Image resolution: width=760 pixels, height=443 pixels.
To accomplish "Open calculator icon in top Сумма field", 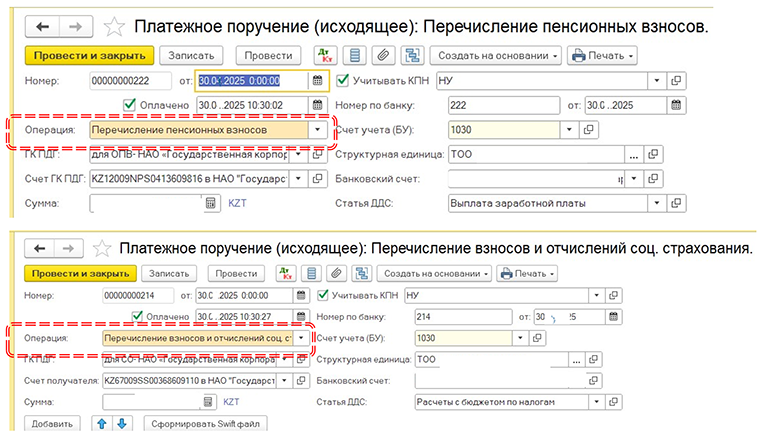I will click(x=210, y=203).
